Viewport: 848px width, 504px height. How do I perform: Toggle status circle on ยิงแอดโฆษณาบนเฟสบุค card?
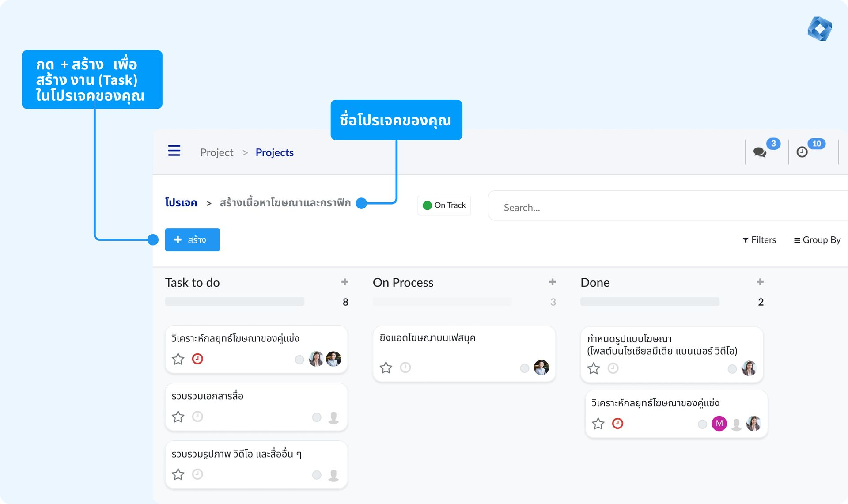tap(524, 368)
